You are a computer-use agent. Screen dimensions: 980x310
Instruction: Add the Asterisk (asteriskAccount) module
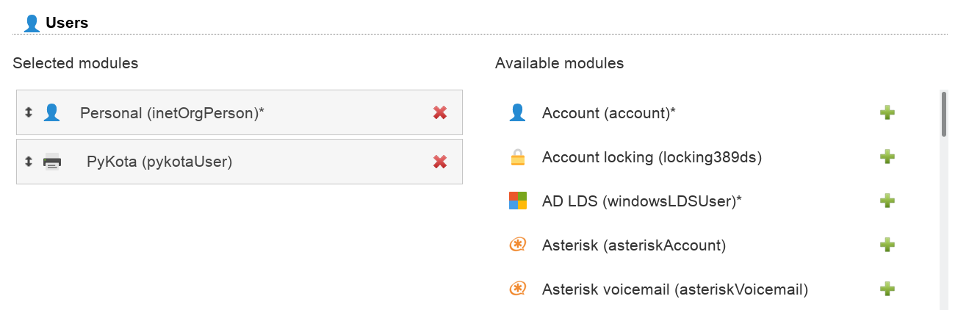point(887,245)
